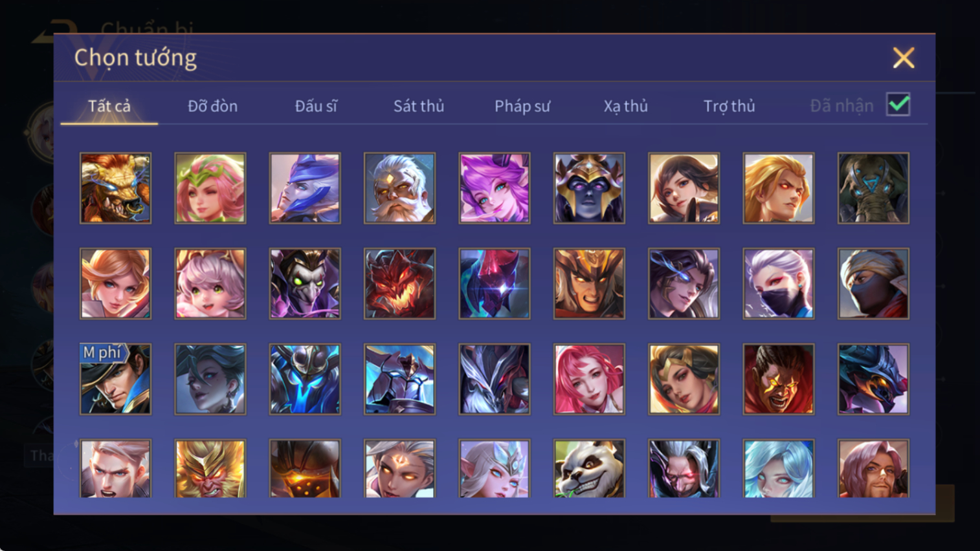Select the elephant-headed dark hero portrait

pos(873,188)
